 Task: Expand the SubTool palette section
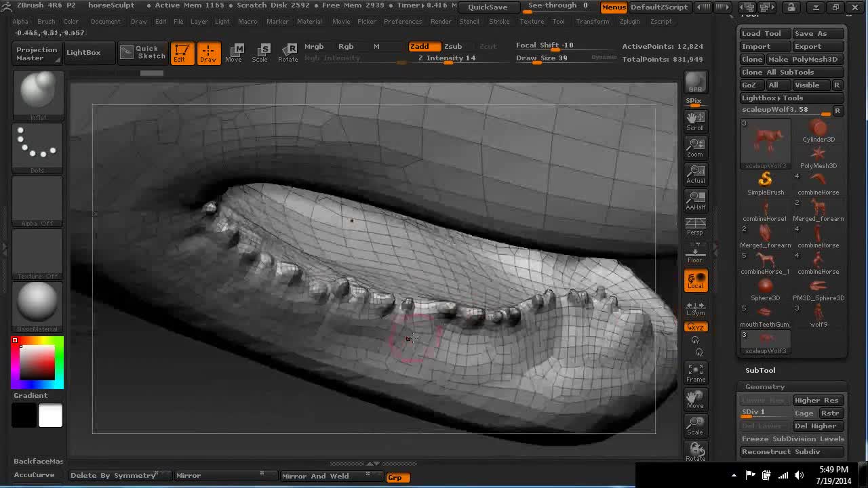(760, 370)
